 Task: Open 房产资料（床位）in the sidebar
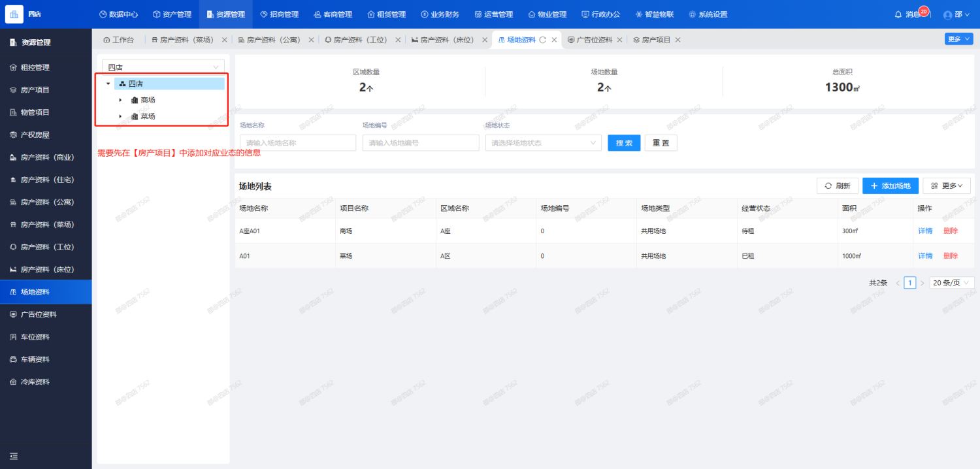click(x=46, y=269)
